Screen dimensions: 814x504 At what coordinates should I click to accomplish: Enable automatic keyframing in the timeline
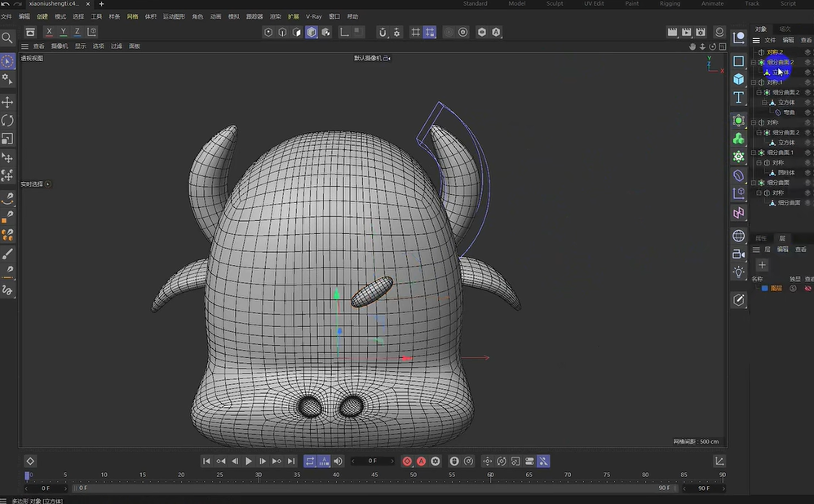[421, 461]
